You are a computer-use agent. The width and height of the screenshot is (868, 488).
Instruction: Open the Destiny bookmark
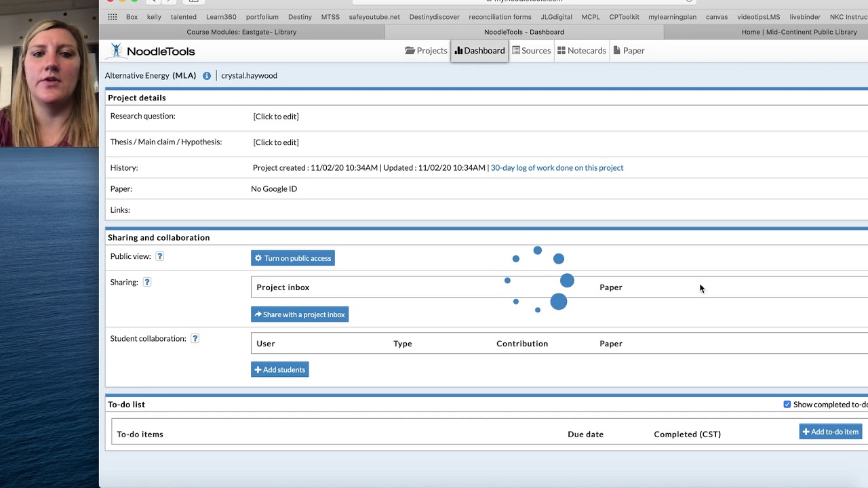(x=300, y=17)
